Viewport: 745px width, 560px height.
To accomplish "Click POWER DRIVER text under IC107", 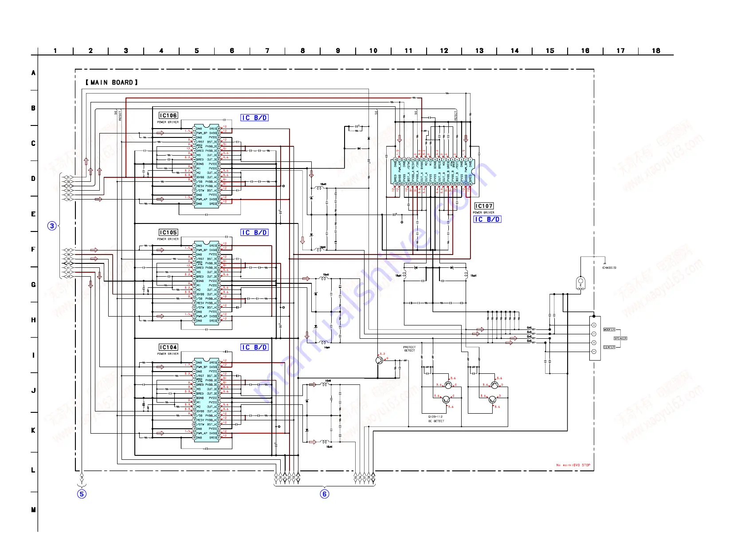I will 483,213.
